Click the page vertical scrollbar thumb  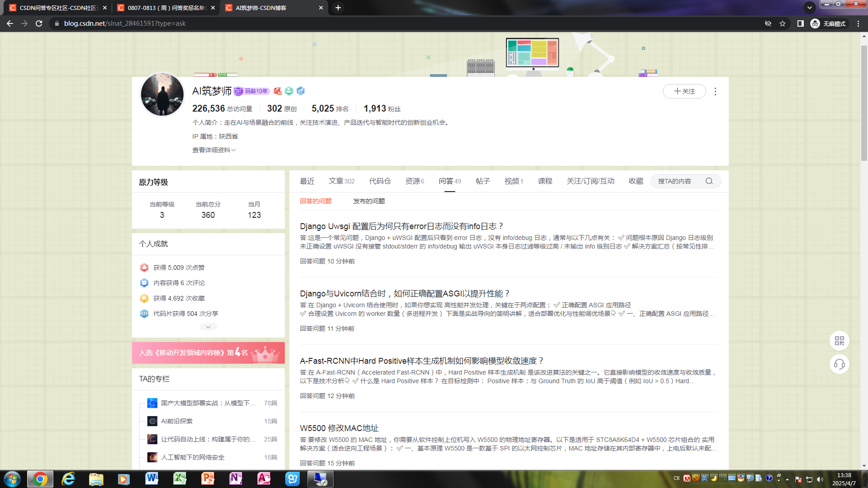pos(864,103)
